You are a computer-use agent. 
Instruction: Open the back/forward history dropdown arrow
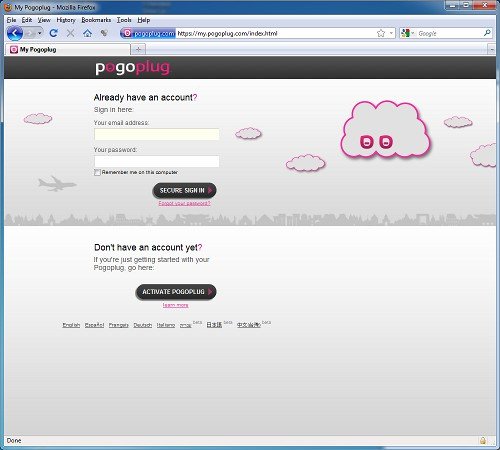[40, 33]
